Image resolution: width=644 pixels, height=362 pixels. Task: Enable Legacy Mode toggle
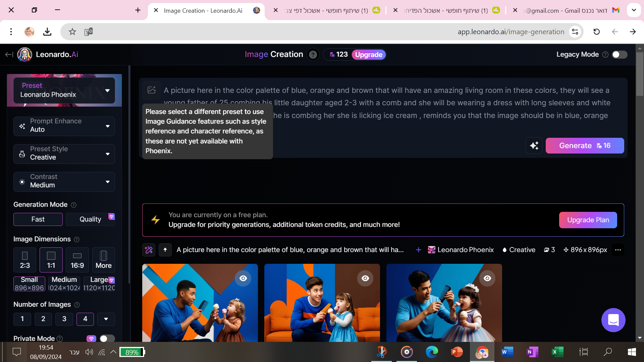pos(619,55)
